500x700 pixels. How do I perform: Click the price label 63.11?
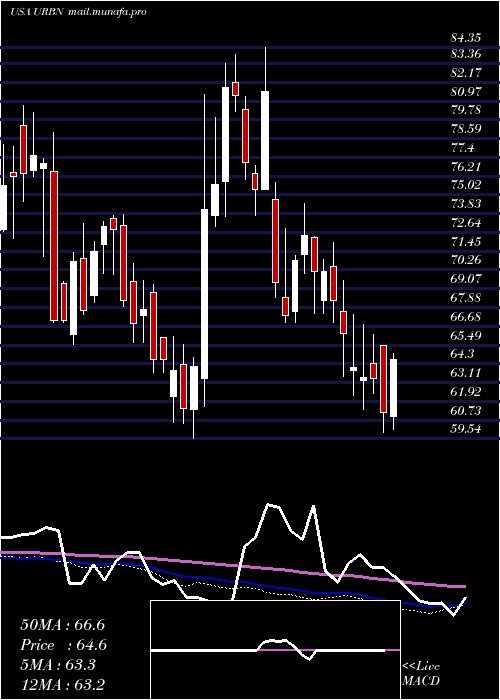466,373
